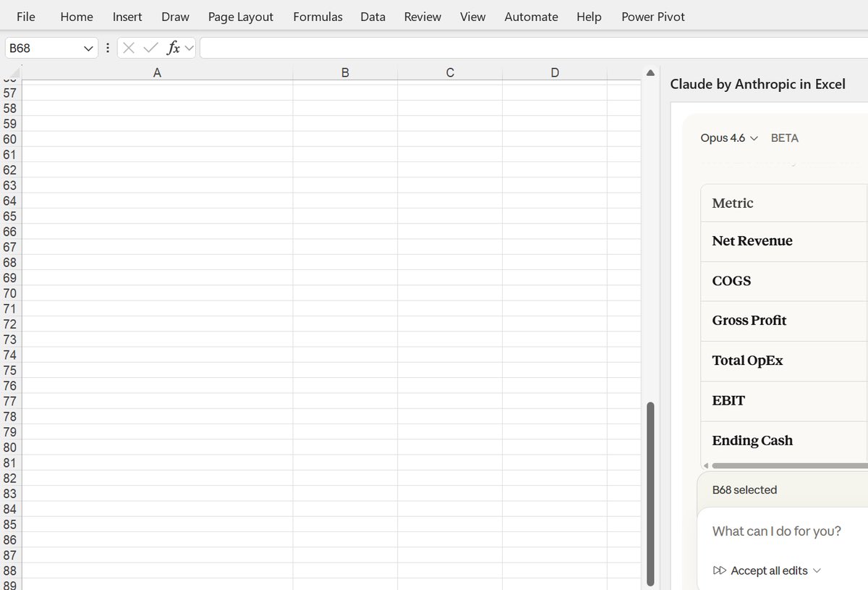Image resolution: width=868 pixels, height=590 pixels.
Task: Select row 68 header
Action: pos(10,263)
